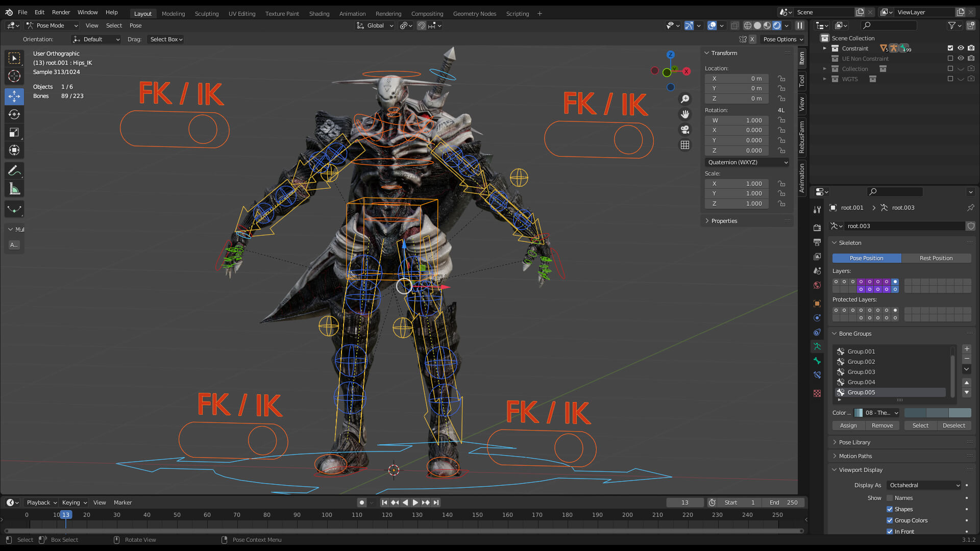The width and height of the screenshot is (980, 551).
Task: Open the Pose Mode dropdown
Action: (x=52, y=26)
